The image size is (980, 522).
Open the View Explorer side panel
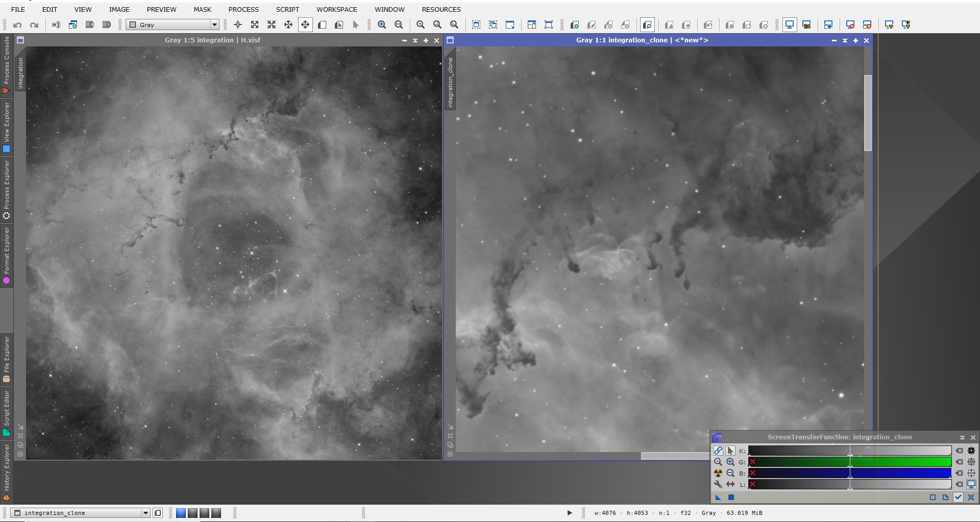coord(7,127)
